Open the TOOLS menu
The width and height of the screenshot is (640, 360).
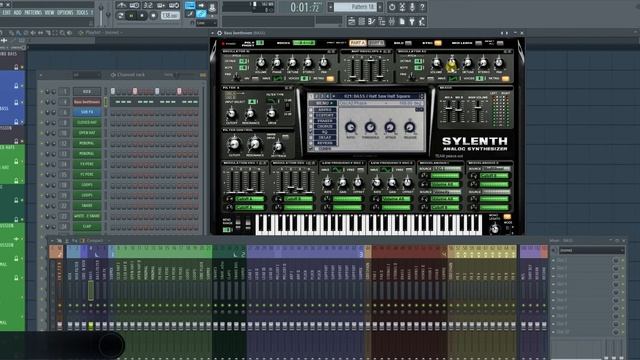(x=82, y=13)
